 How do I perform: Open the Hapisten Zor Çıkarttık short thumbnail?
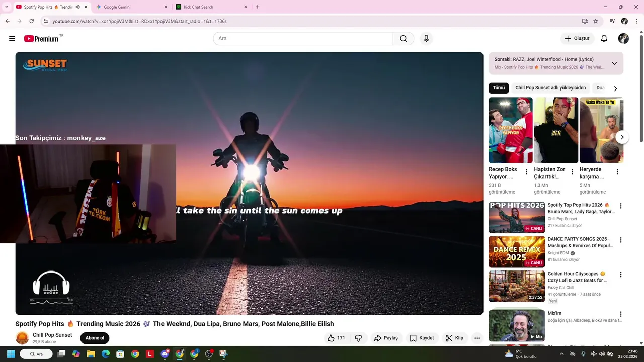(556, 130)
